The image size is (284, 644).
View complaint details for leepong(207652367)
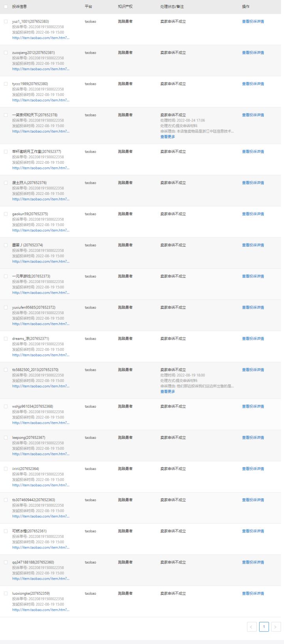(253, 438)
